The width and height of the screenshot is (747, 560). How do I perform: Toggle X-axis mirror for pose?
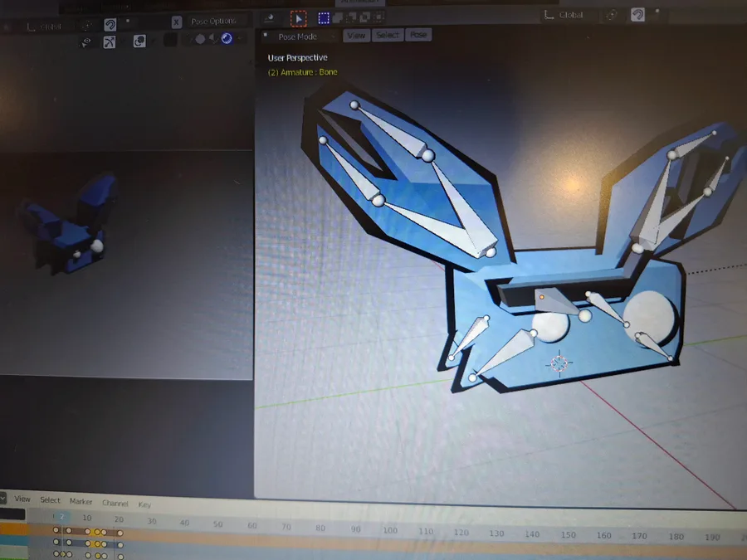[176, 22]
